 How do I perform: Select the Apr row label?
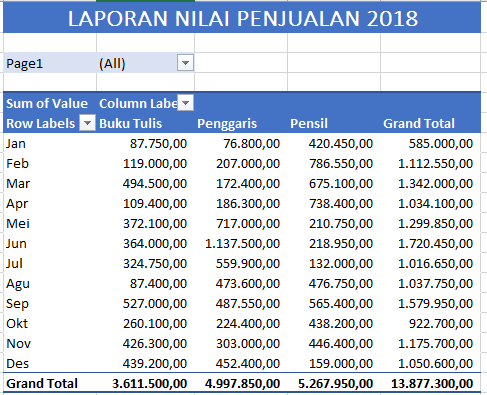pos(17,203)
